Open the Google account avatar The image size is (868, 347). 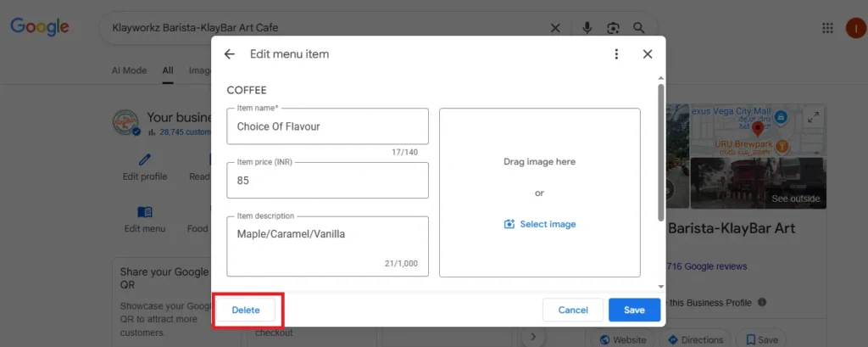tap(856, 28)
